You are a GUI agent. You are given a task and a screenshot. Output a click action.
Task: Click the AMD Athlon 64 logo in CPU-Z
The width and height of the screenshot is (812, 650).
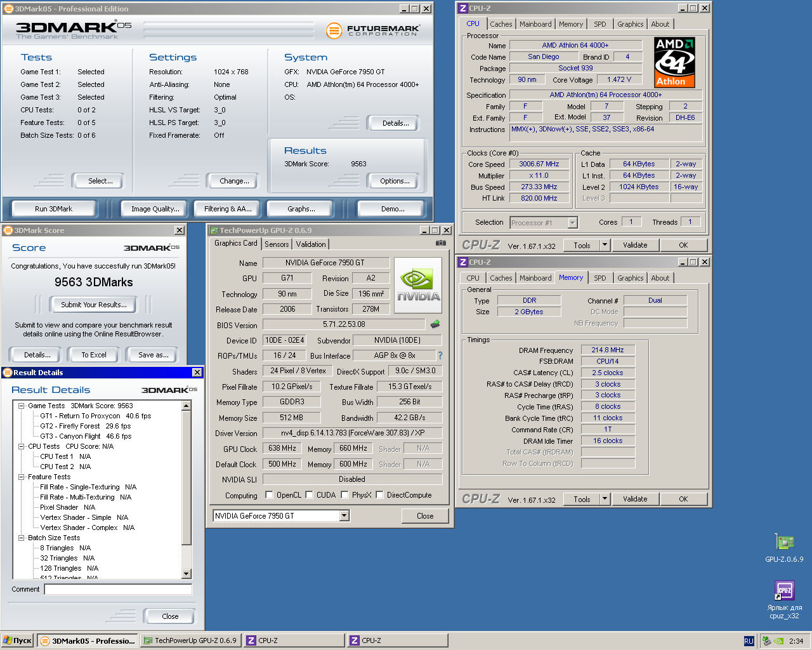pyautogui.click(x=675, y=62)
